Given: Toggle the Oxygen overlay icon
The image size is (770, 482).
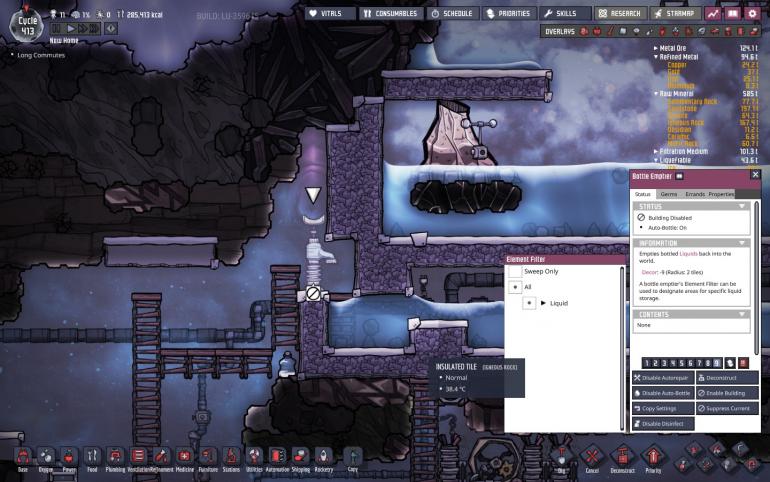Looking at the screenshot, I should pos(584,31).
